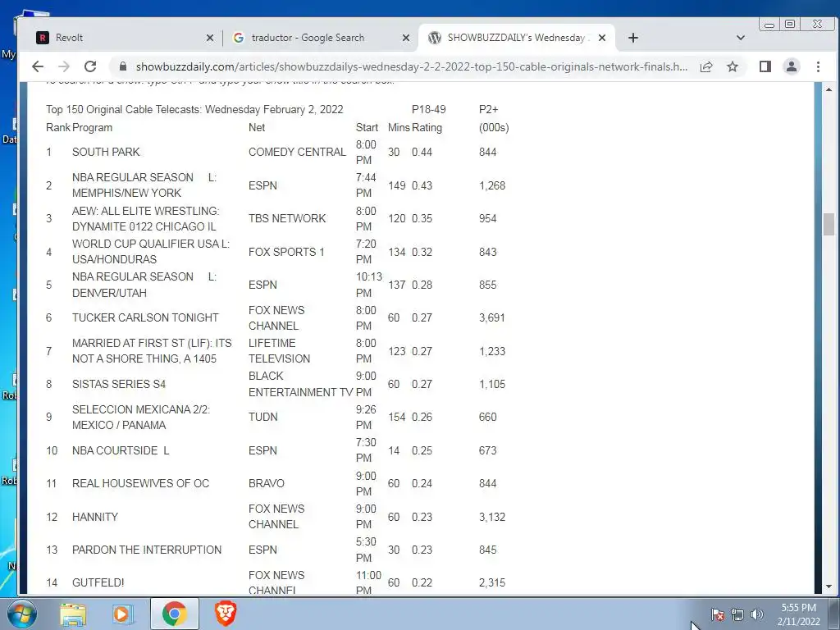The width and height of the screenshot is (840, 630).
Task: Close the traductor Google Search tab
Action: click(x=405, y=38)
